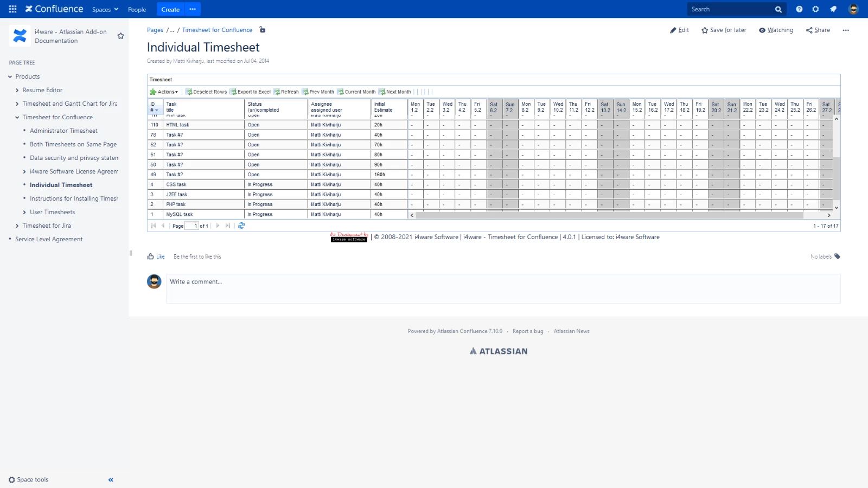
Task: Click the Write a comment field
Action: tap(504, 288)
